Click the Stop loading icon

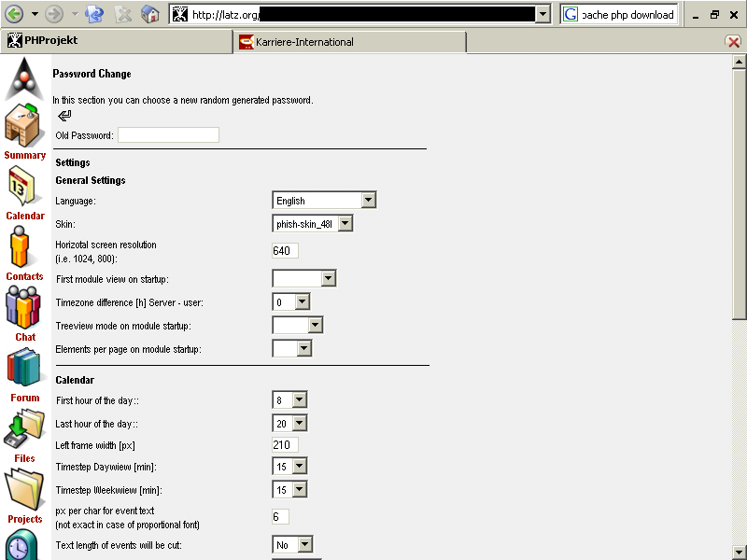click(123, 15)
